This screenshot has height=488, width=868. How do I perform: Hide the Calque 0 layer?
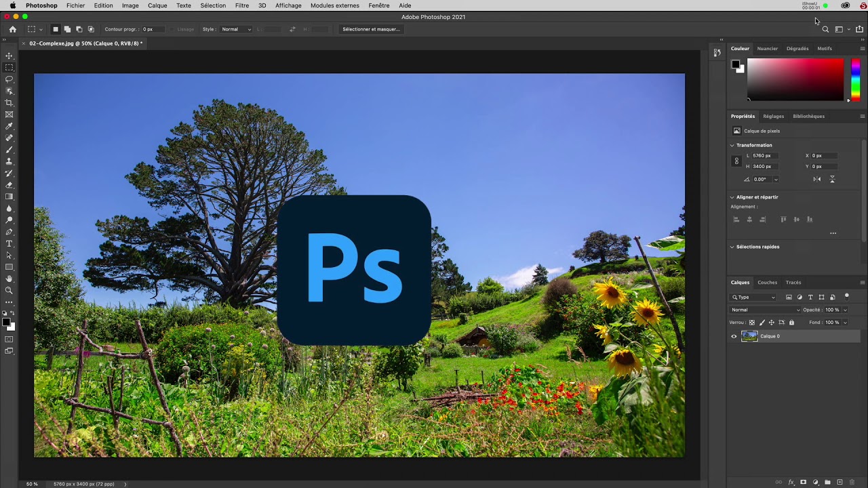734,336
